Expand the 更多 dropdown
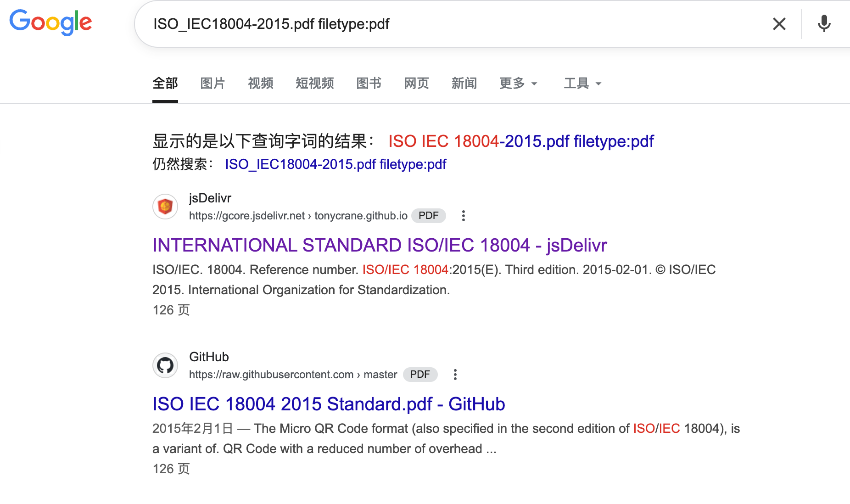The image size is (850, 504). pos(518,83)
